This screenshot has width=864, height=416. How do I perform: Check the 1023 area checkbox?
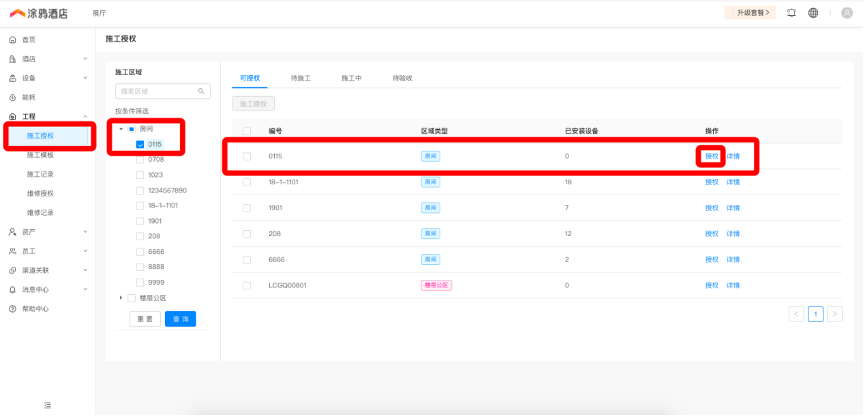click(x=140, y=175)
